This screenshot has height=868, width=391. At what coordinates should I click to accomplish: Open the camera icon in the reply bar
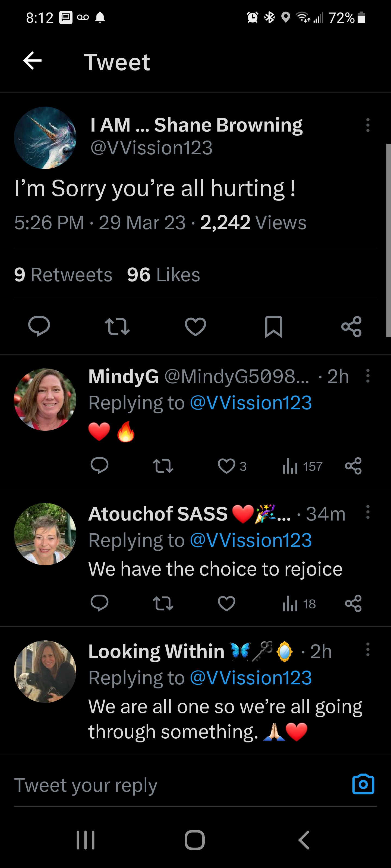pos(363,784)
